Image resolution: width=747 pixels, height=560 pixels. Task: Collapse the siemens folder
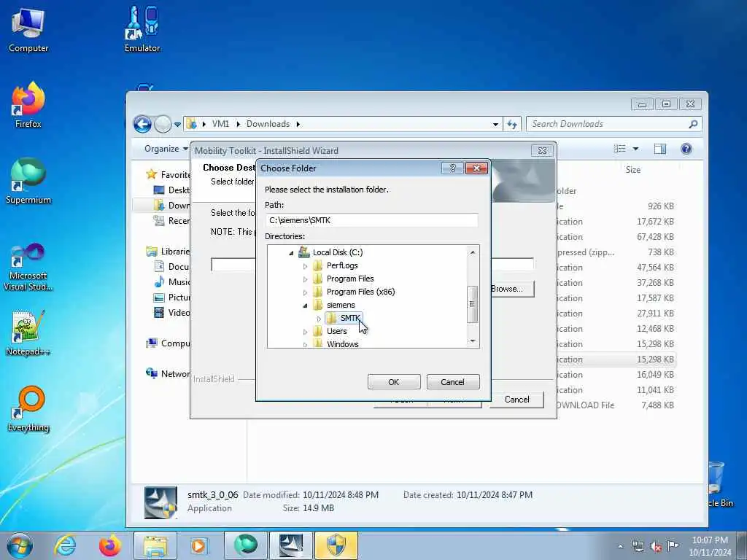pyautogui.click(x=306, y=306)
